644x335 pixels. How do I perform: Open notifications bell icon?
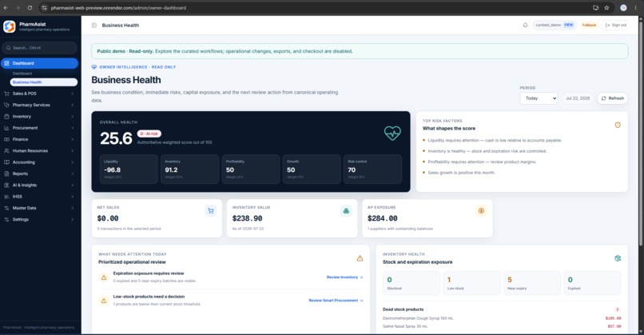525,25
